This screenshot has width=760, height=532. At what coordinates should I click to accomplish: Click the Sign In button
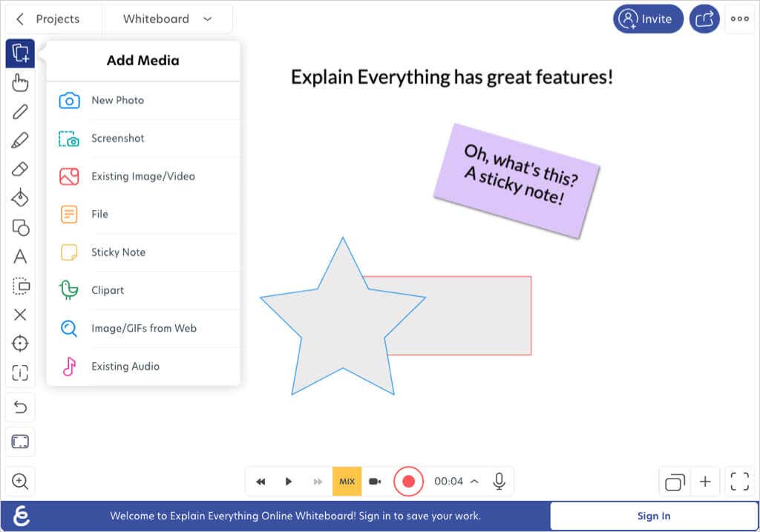tap(653, 516)
